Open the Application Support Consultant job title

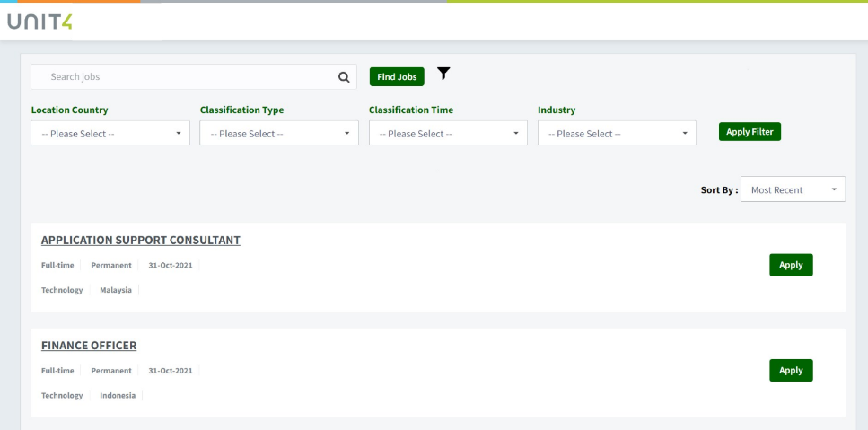(x=141, y=241)
